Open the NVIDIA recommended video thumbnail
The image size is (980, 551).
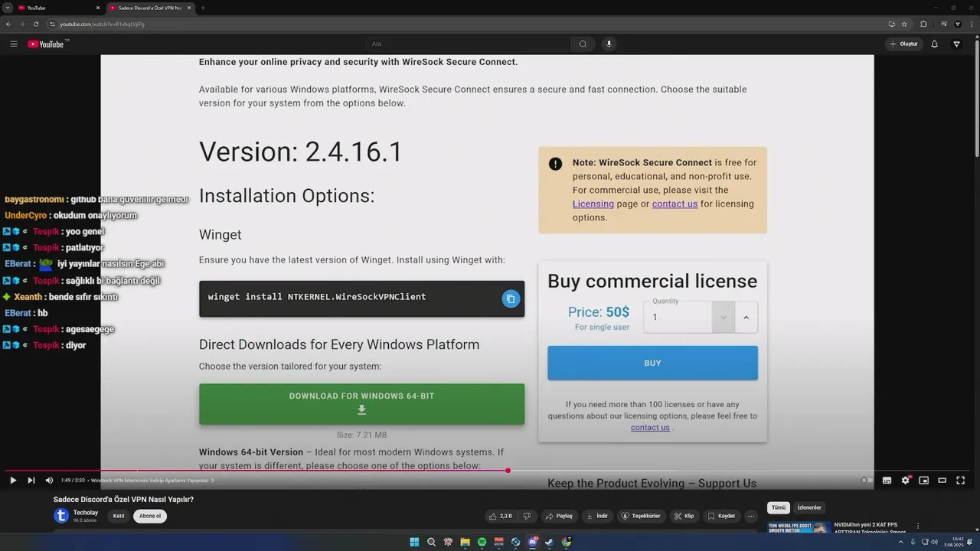[x=799, y=528]
